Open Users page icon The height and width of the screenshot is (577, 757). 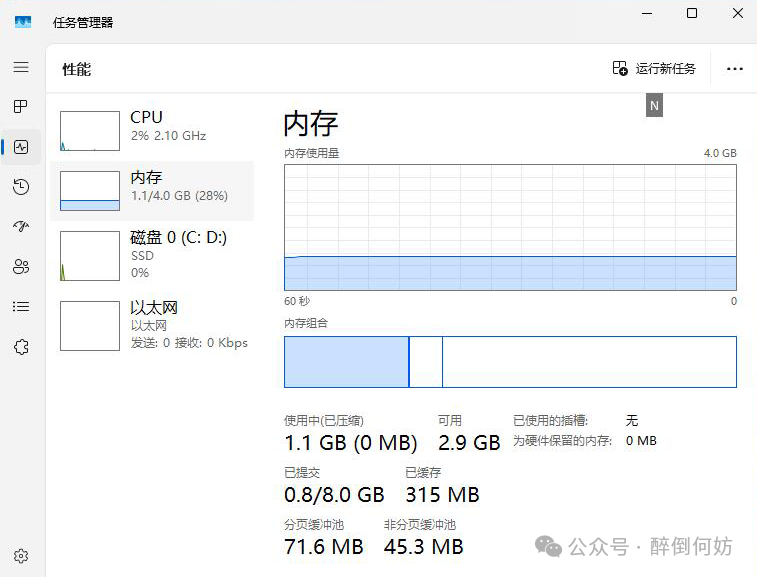(21, 267)
